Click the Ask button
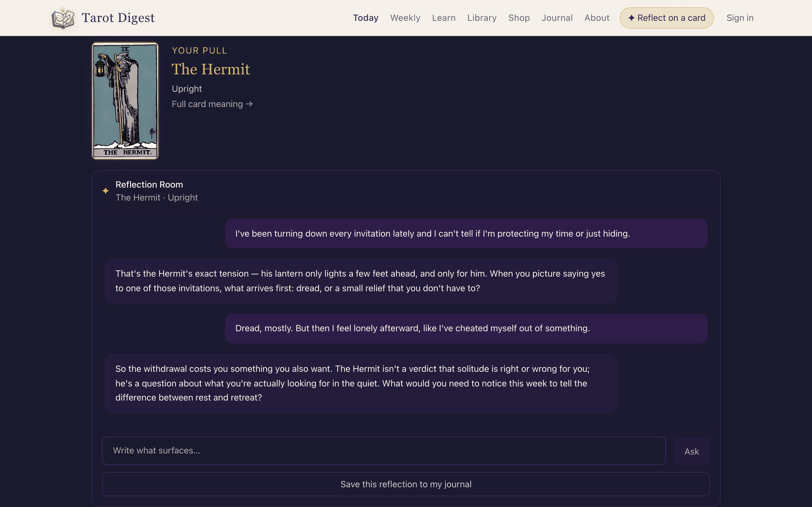This screenshot has width=812, height=507. tap(692, 451)
